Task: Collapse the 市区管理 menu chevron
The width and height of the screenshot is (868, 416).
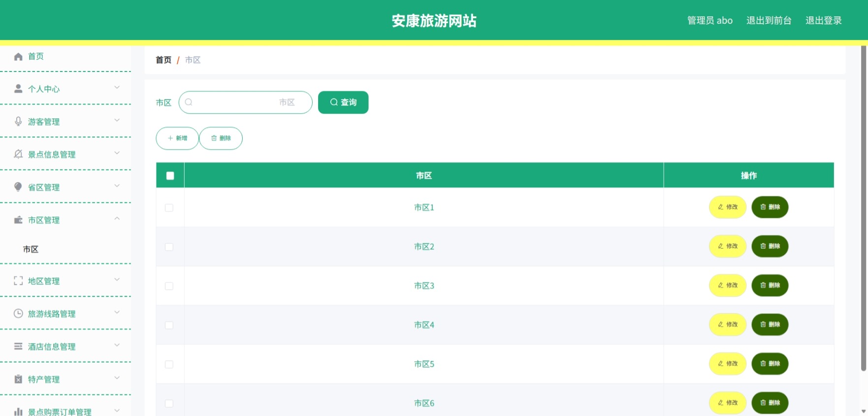Action: tap(117, 218)
